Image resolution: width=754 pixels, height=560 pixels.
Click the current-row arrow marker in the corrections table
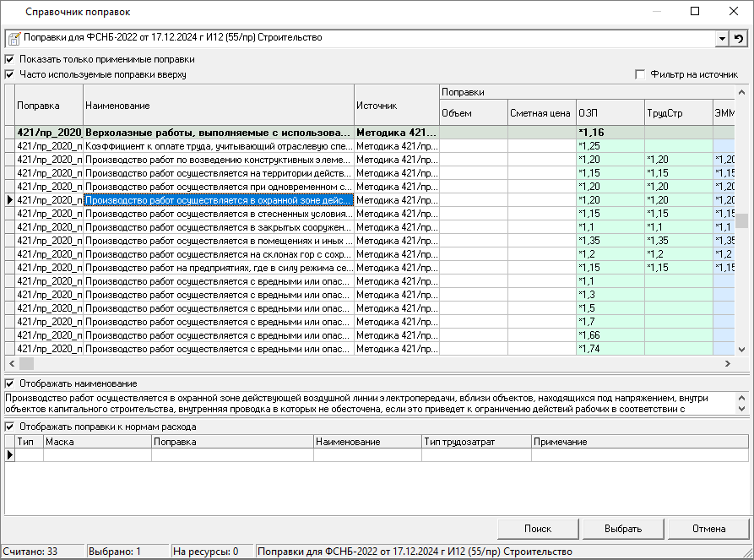[x=9, y=200]
